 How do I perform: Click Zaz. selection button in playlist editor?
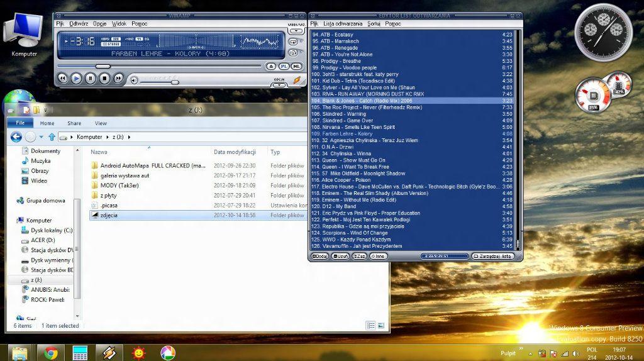(x=359, y=256)
